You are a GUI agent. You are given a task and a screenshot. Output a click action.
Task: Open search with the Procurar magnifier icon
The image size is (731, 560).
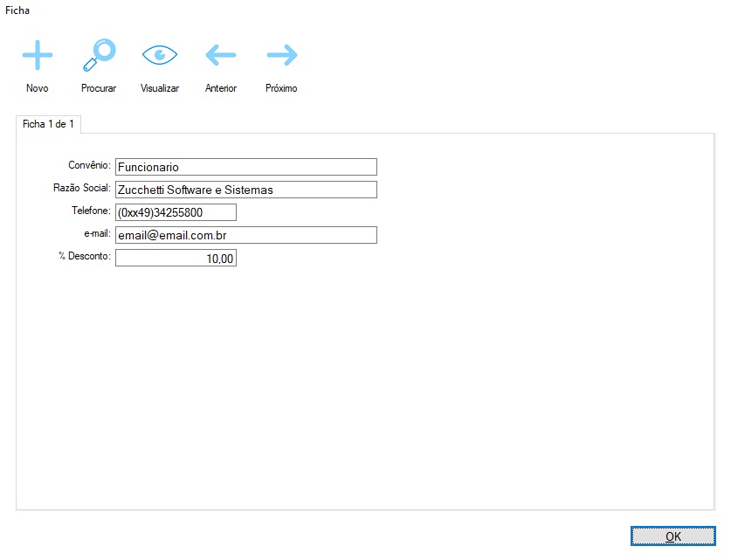[x=98, y=56]
